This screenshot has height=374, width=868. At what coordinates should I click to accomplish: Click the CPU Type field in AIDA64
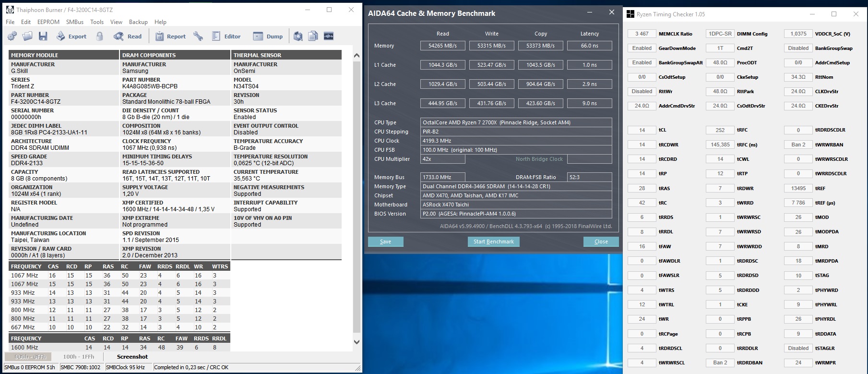[516, 122]
